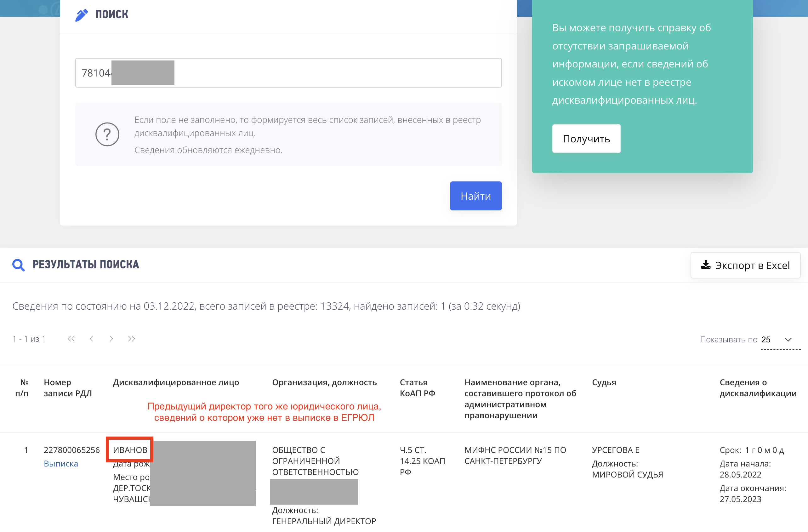The height and width of the screenshot is (532, 808).
Task: Click the ИВАНОВ name in results row
Action: pyautogui.click(x=130, y=450)
